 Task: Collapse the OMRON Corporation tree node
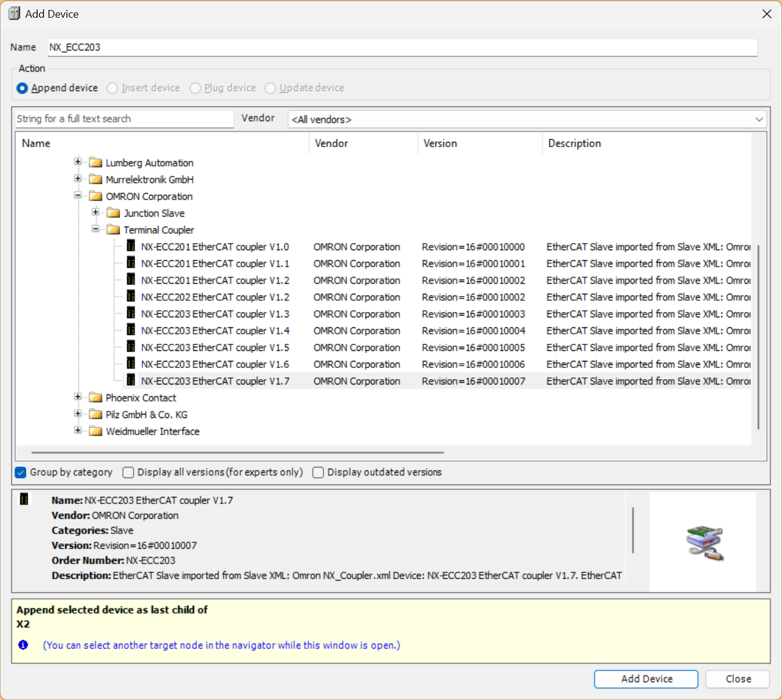(78, 195)
